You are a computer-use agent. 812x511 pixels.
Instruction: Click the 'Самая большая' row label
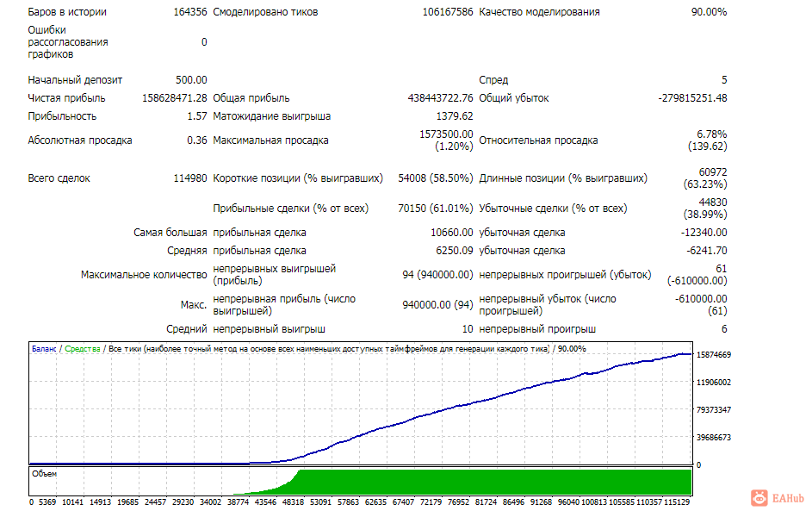coord(170,233)
